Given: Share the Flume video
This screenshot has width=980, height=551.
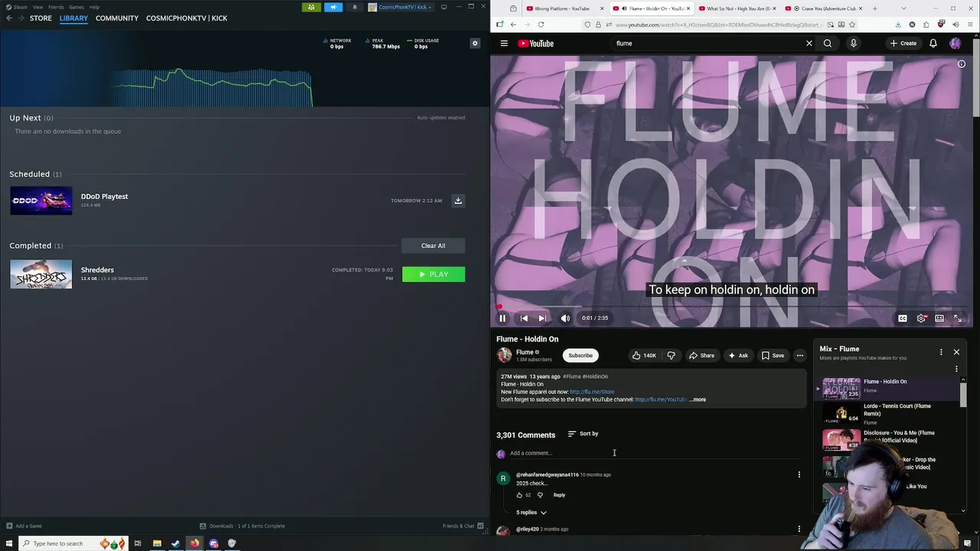Looking at the screenshot, I should [701, 355].
